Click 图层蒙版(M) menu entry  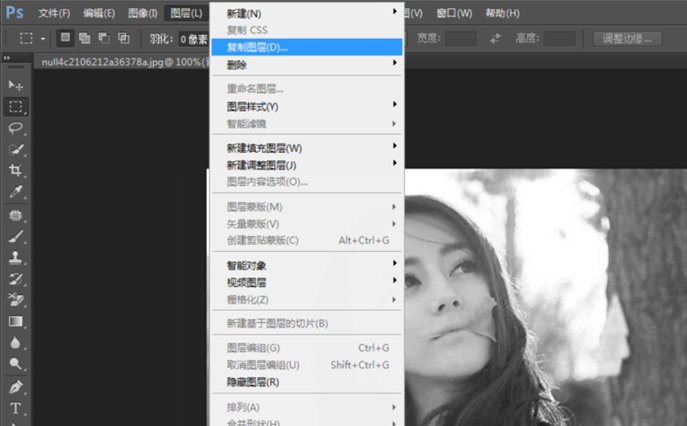[307, 207]
